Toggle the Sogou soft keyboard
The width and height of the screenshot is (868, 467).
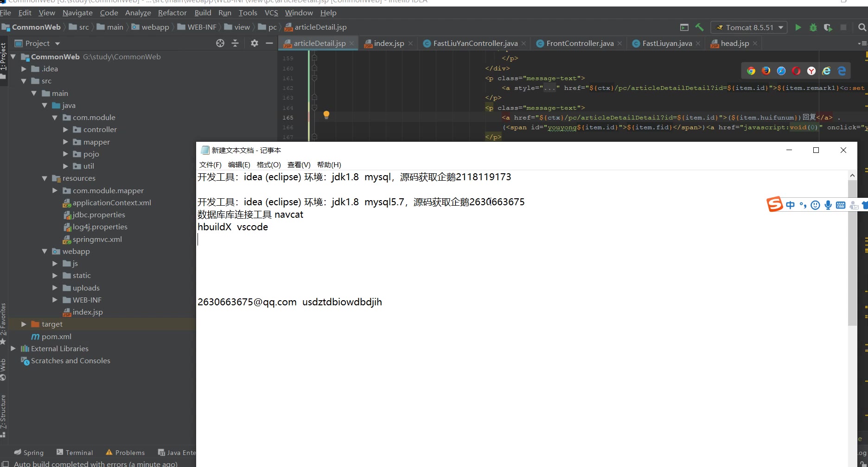tap(841, 205)
